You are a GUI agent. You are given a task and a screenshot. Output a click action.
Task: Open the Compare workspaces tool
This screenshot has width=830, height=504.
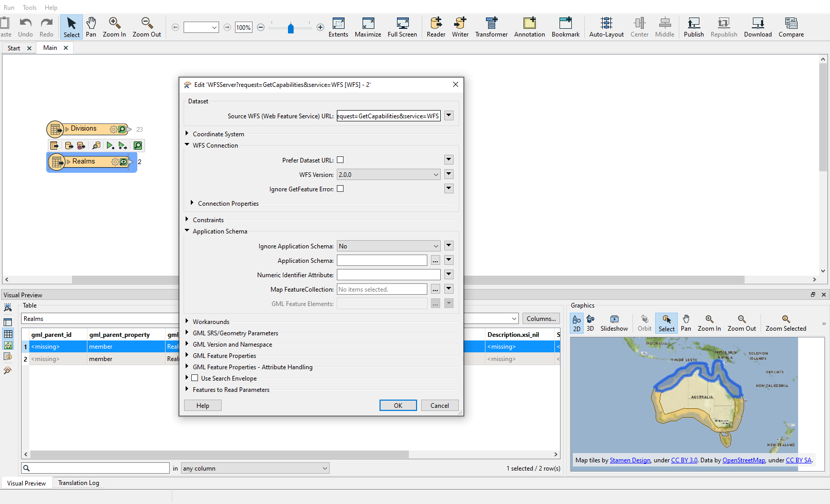[x=791, y=27]
